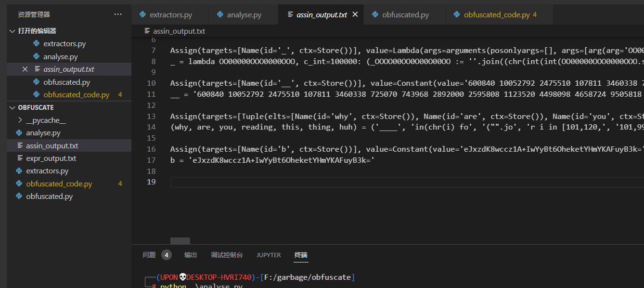This screenshot has width=644, height=288.
Task: Open the explorer more actions ellipsis
Action: point(118,14)
